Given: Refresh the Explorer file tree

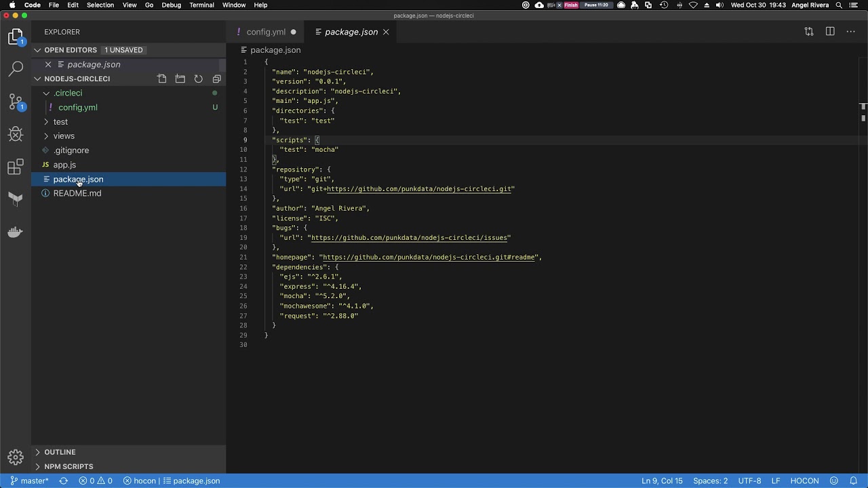Looking at the screenshot, I should pyautogui.click(x=199, y=79).
